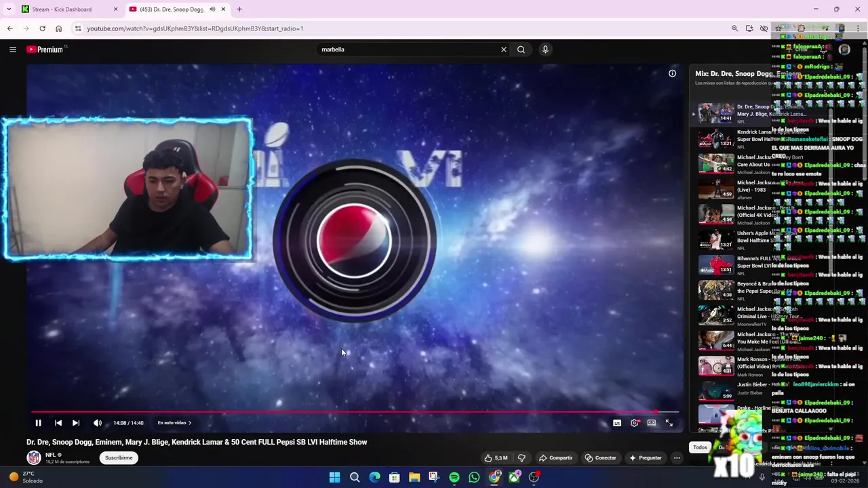The image size is (868, 488).
Task: Open the browser home page button
Action: point(58,28)
